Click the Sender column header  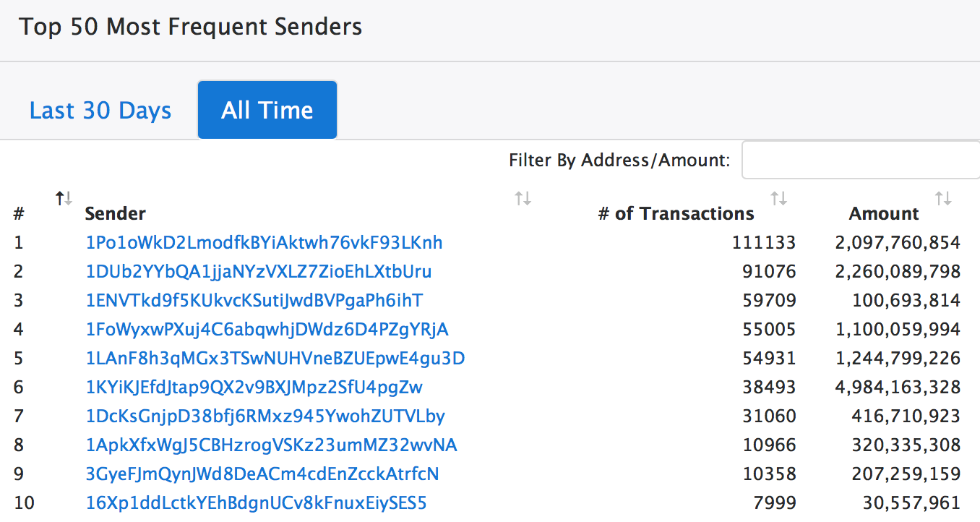tap(116, 214)
